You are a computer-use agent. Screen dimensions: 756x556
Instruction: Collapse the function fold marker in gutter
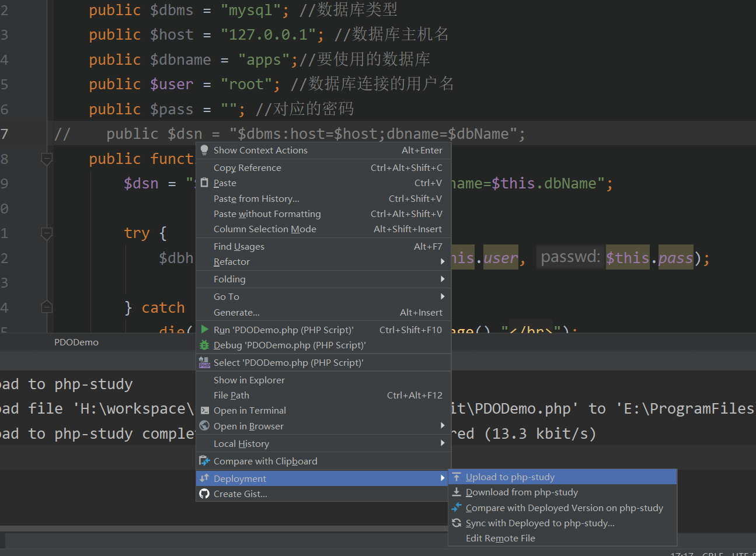click(x=47, y=158)
